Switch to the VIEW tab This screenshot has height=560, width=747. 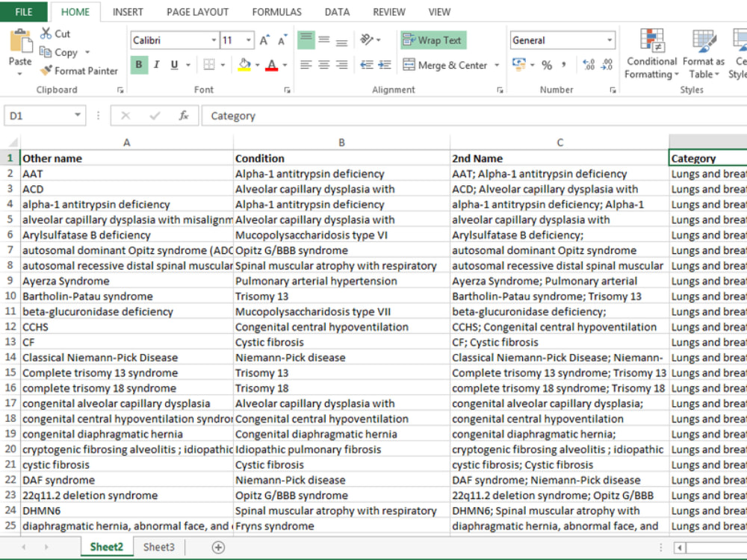coord(439,12)
